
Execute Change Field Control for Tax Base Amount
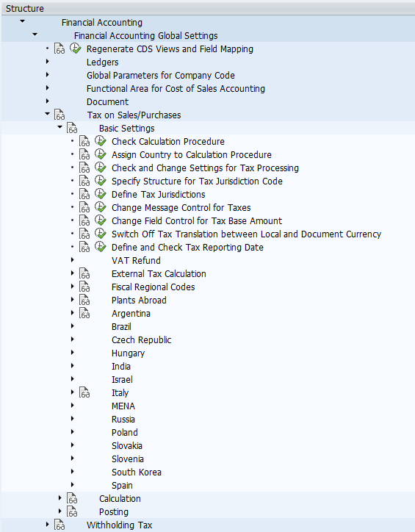[101, 220]
